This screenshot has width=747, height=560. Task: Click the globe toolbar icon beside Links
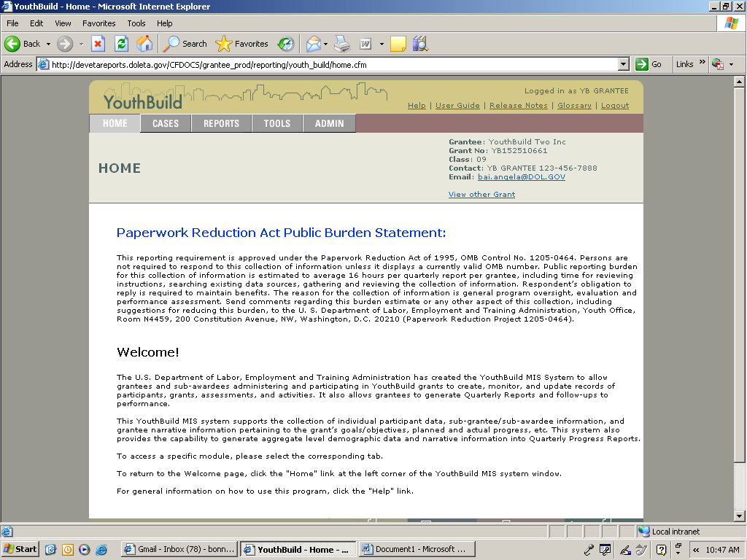(718, 64)
